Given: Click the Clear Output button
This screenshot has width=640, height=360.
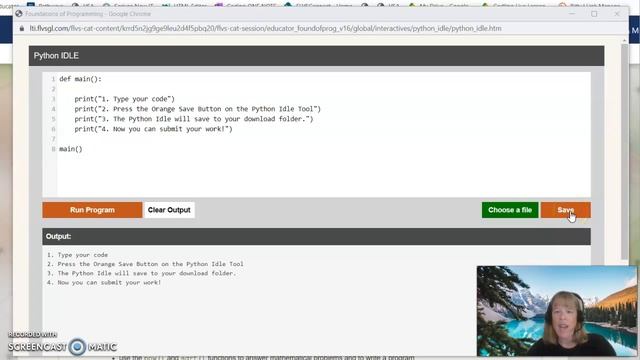Looking at the screenshot, I should click(x=169, y=210).
